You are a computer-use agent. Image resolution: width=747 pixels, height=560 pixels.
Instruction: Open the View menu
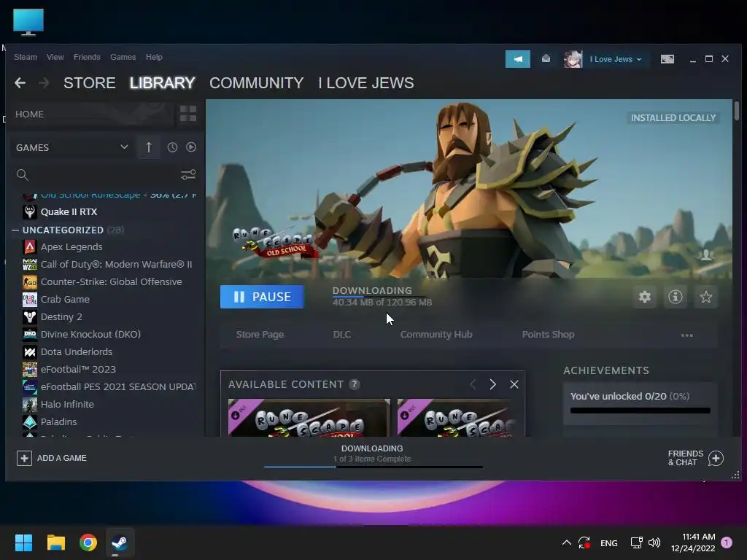coord(55,57)
